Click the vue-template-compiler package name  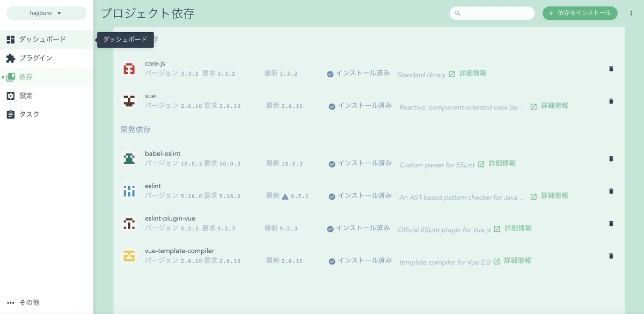pyautogui.click(x=179, y=251)
